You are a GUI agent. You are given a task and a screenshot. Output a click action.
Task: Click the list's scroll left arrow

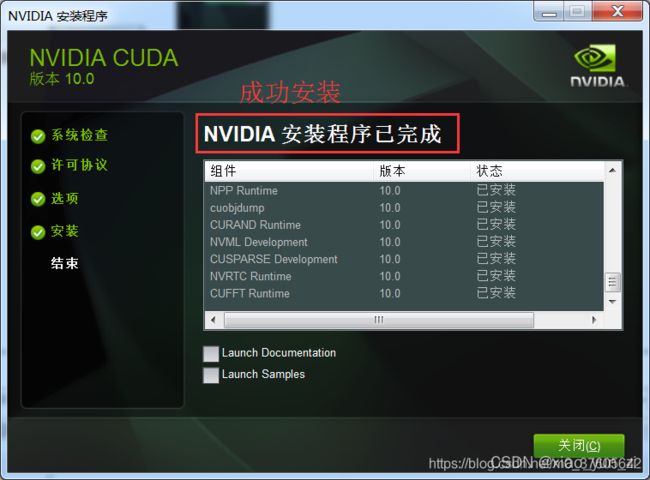click(x=213, y=320)
